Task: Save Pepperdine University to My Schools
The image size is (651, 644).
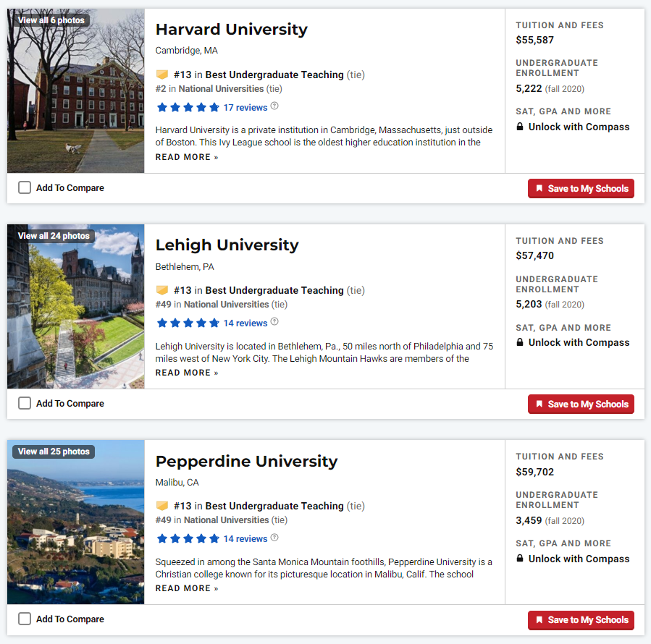Action: (x=581, y=620)
